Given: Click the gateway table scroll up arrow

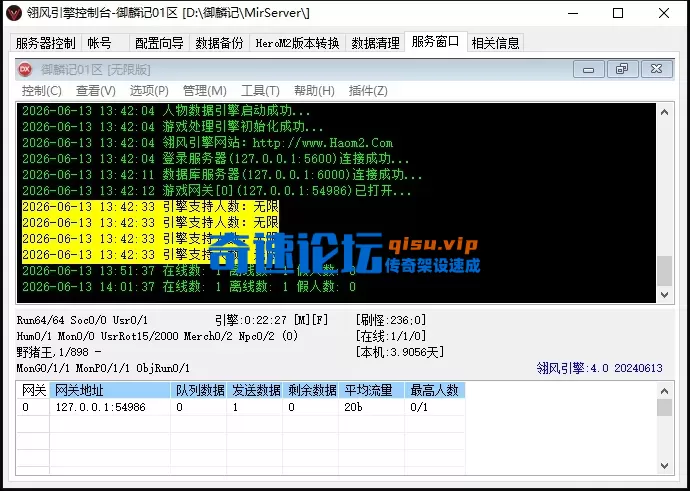Looking at the screenshot, I should tap(664, 391).
